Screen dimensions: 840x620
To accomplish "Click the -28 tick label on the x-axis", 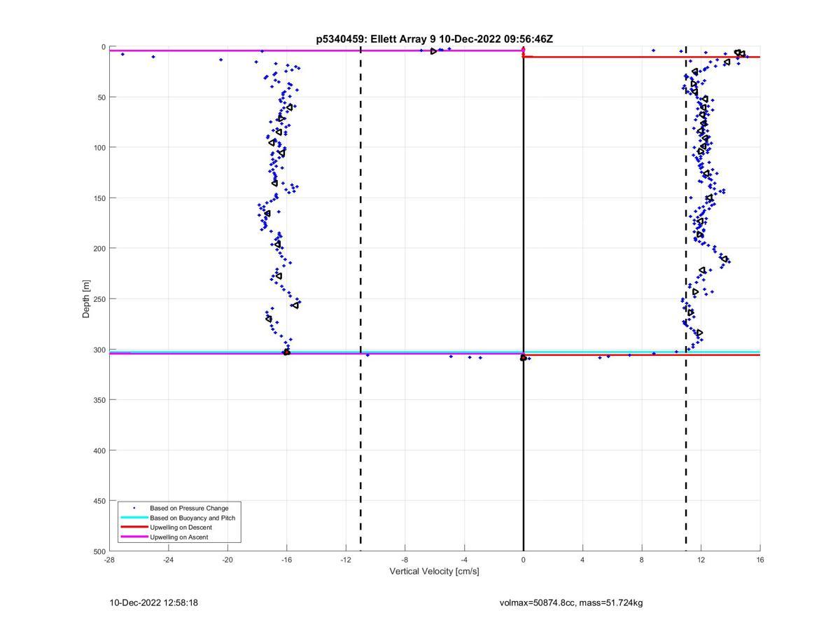I will [109, 560].
